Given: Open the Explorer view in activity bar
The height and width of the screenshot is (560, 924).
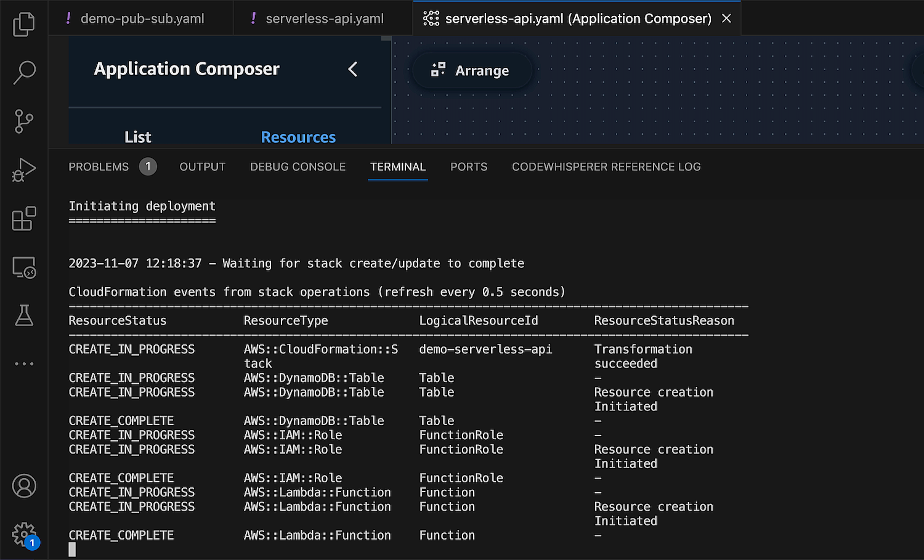Looking at the screenshot, I should pyautogui.click(x=24, y=24).
